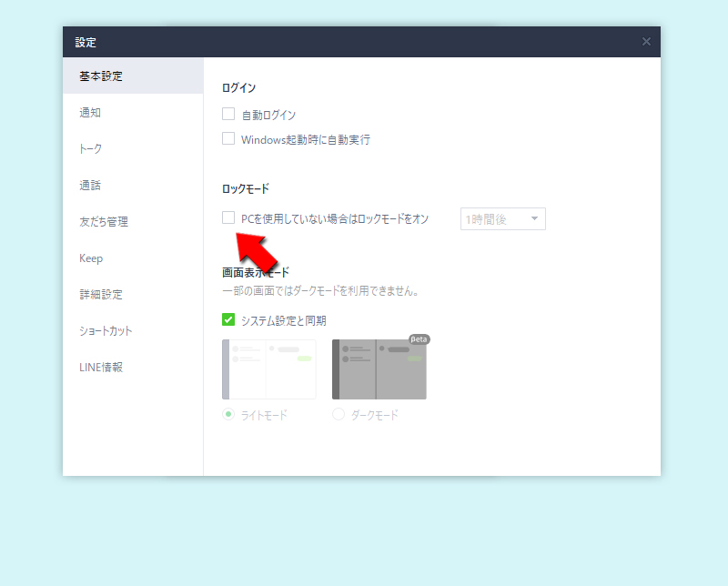
Task: Enable Windows起動時に自動実行 startup checkbox
Action: tap(227, 138)
